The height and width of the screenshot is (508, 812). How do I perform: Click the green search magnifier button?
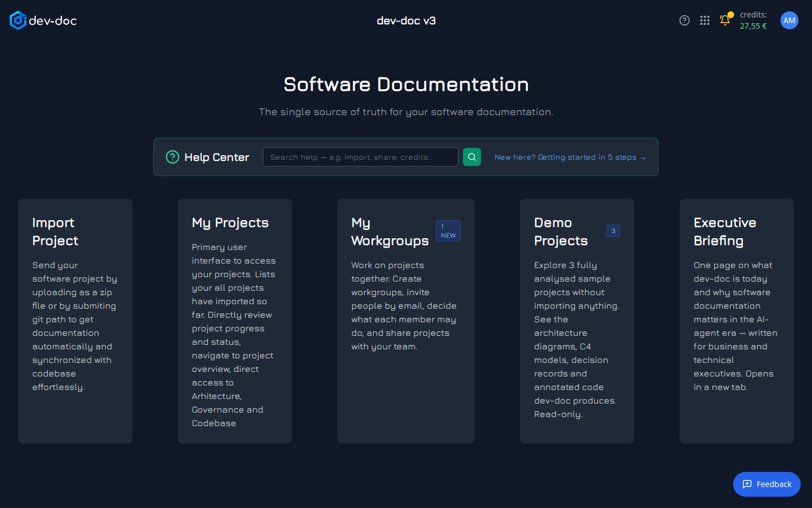[x=472, y=157]
